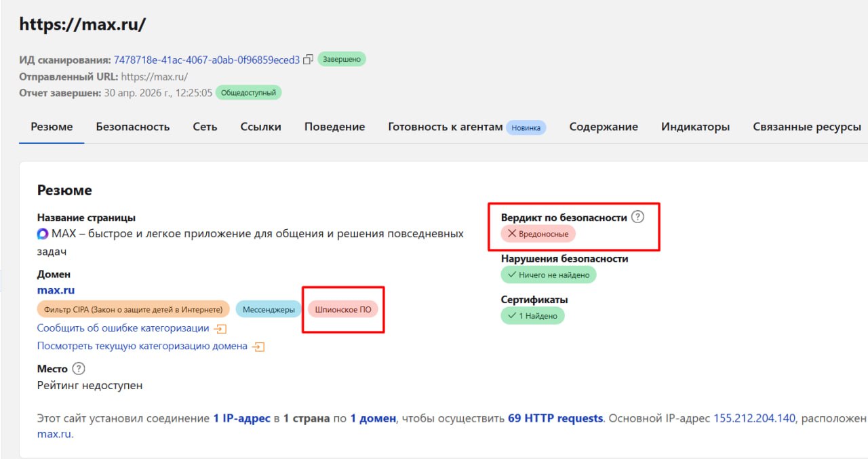Click the Нарушения безопасности label
Viewport: 868px width, 459px height.
coord(565,258)
